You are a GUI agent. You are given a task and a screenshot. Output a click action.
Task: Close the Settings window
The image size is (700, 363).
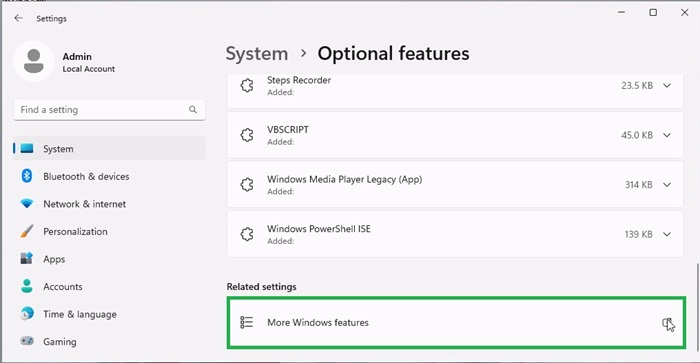click(684, 13)
